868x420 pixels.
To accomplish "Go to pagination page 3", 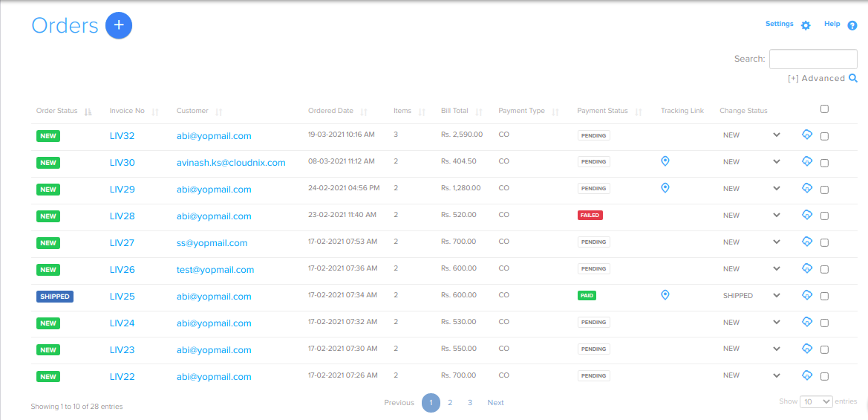I will 470,403.
